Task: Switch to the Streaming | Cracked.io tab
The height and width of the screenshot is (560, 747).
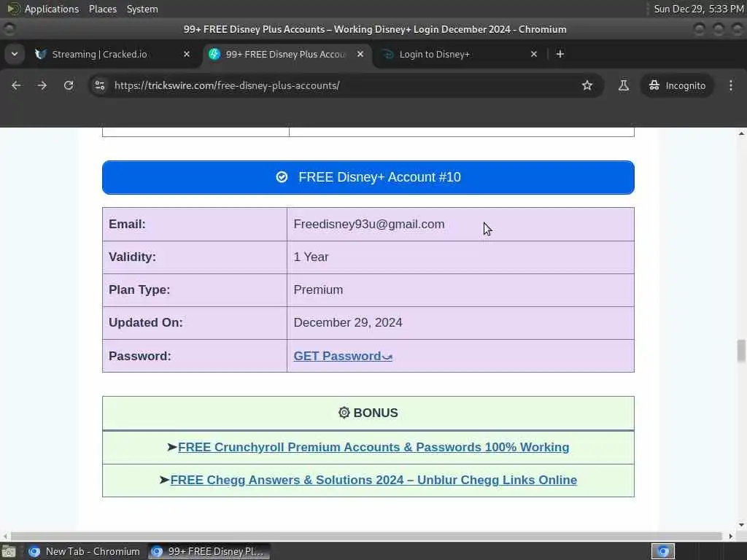Action: [x=113, y=54]
